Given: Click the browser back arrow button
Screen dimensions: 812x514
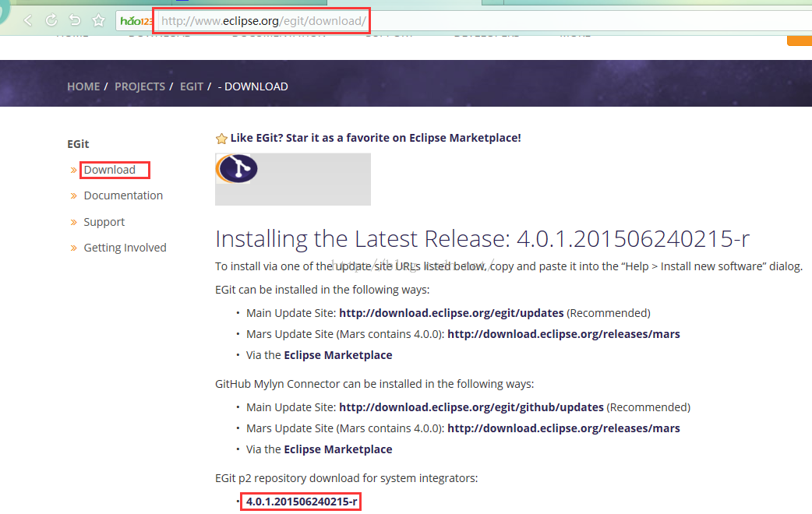Looking at the screenshot, I should (28, 21).
